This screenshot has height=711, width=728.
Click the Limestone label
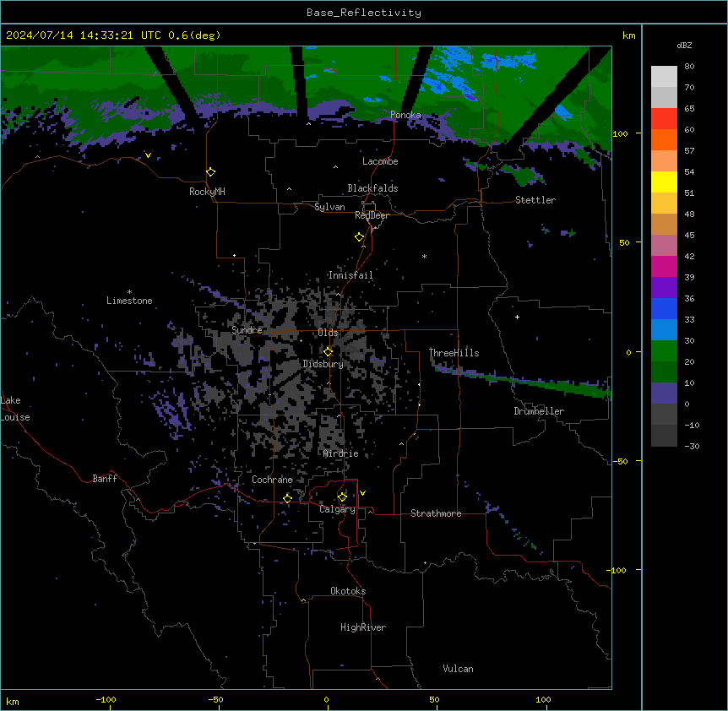click(x=129, y=301)
